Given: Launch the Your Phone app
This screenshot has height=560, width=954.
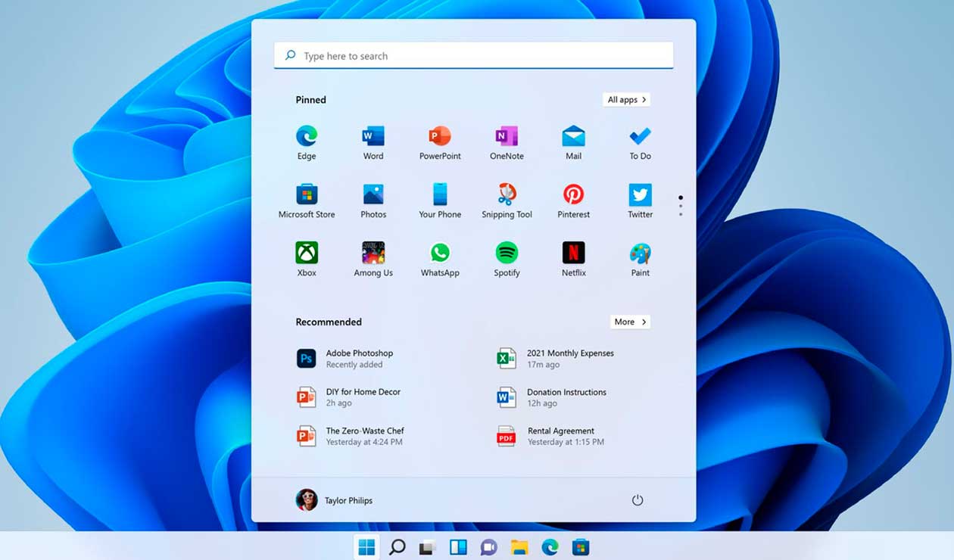Looking at the screenshot, I should (x=440, y=201).
